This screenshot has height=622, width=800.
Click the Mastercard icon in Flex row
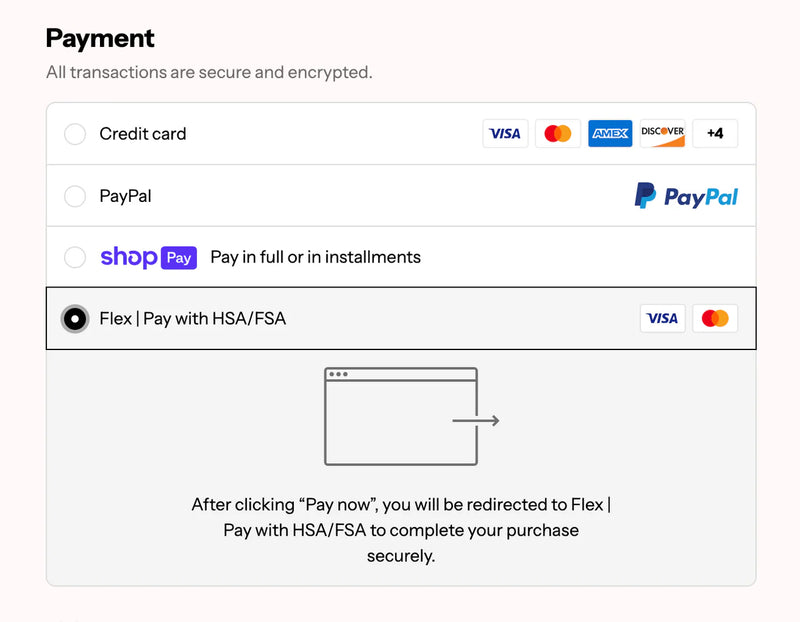(x=715, y=318)
